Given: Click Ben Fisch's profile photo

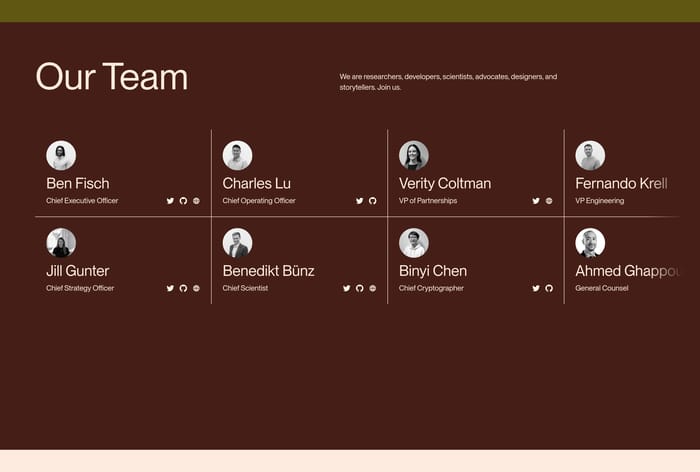Looking at the screenshot, I should click(x=61, y=155).
